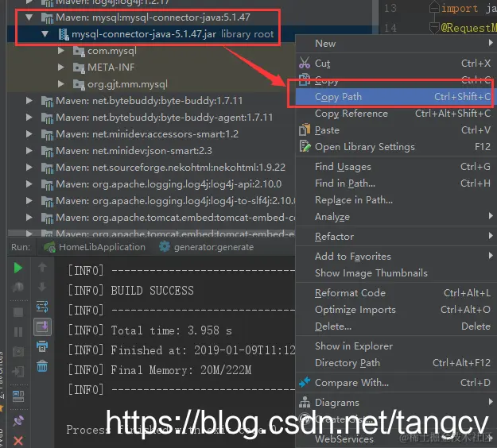
Task: Switch to generator:generate run tab
Action: point(206,247)
